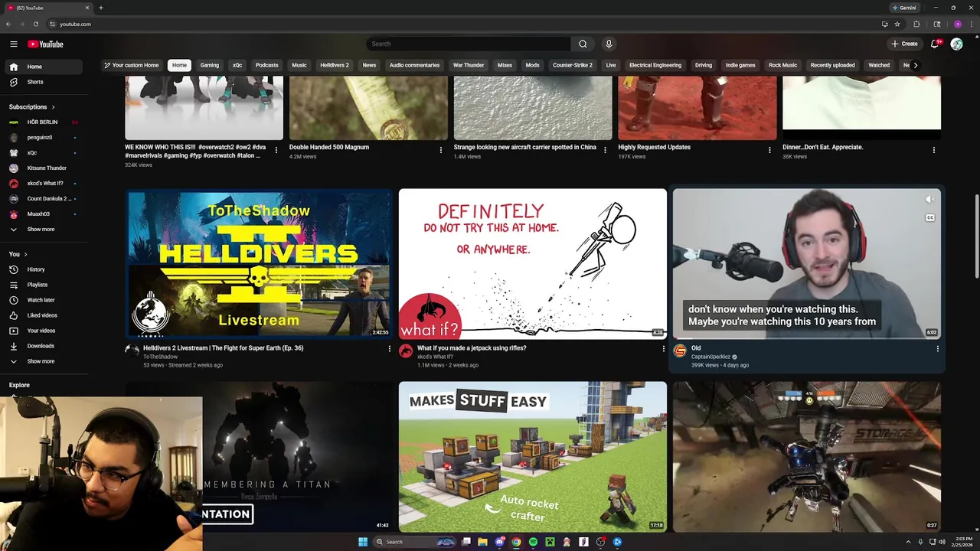
Task: Open the YouTube hamburger guide menu
Action: [13, 44]
